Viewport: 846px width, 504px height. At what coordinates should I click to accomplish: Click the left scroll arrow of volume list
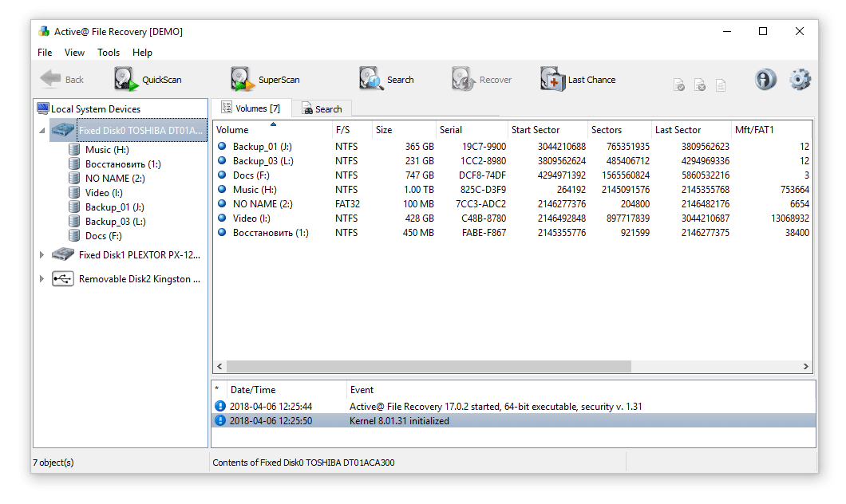pos(219,366)
